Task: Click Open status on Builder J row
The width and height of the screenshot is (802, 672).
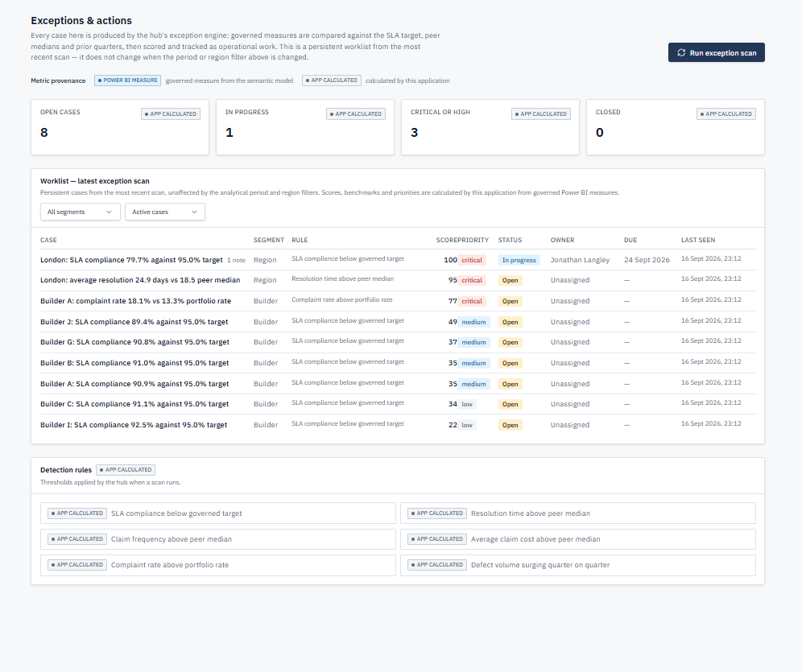Action: (x=510, y=323)
